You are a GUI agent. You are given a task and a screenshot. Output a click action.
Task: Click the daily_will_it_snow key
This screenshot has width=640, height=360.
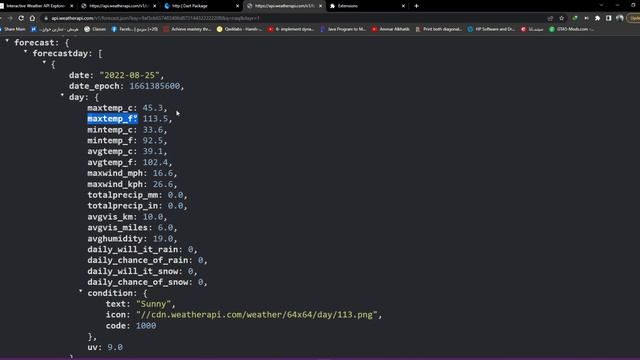tap(133, 271)
